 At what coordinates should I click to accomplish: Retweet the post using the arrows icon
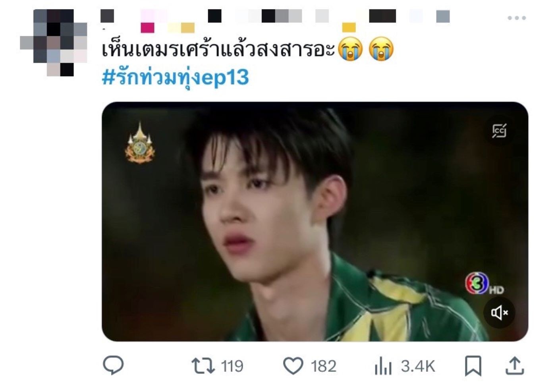tap(203, 366)
